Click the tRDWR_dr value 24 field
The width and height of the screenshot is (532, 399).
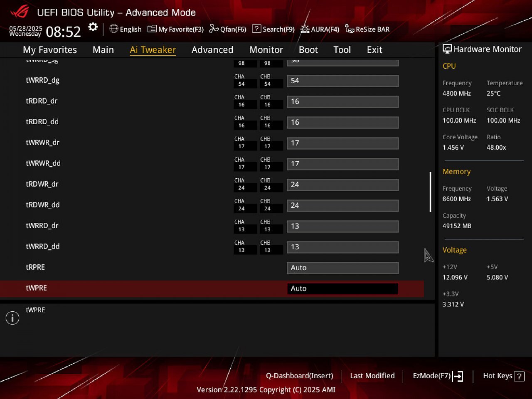point(343,185)
